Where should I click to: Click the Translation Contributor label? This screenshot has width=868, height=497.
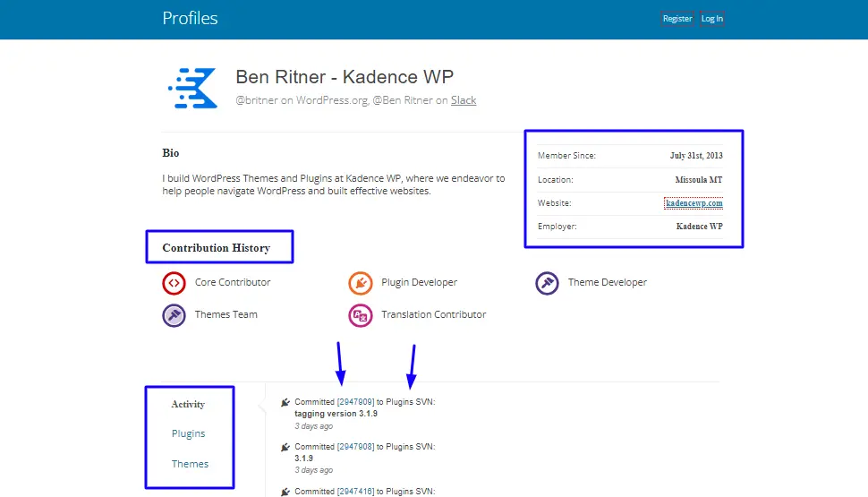433,314
